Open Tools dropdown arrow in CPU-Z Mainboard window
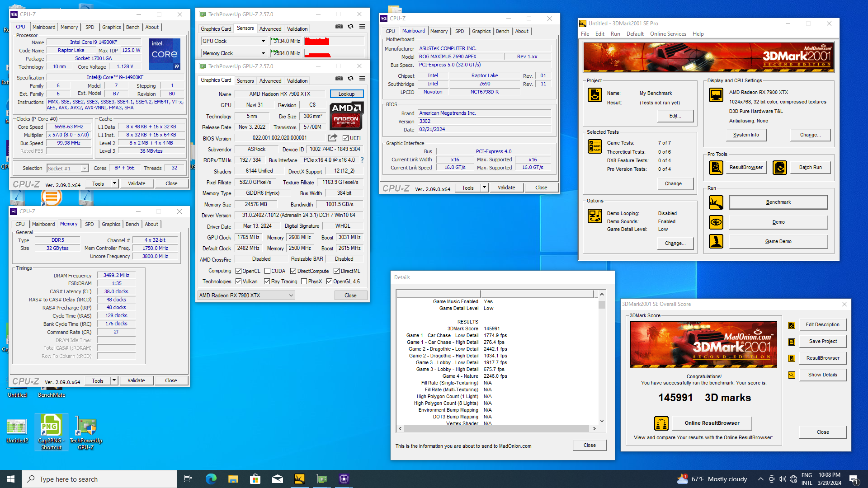868x488 pixels. click(x=485, y=188)
